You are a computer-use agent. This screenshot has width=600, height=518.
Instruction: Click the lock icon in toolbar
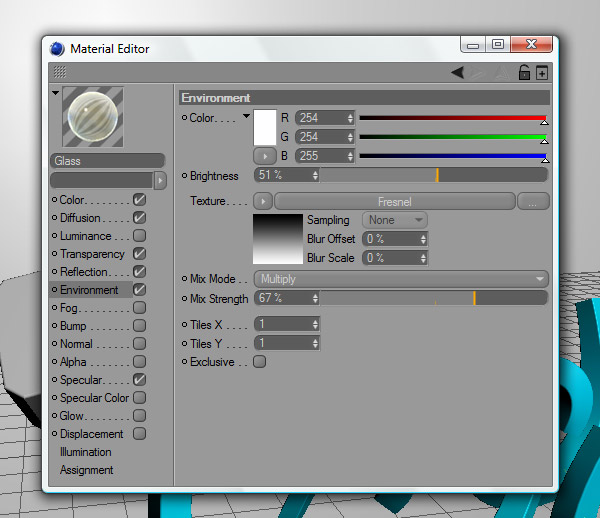tap(524, 72)
